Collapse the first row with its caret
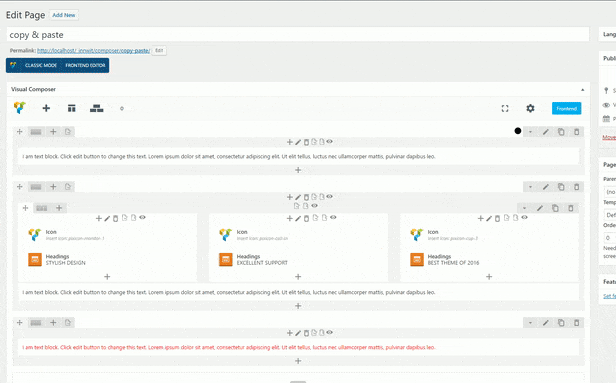616x383 pixels. [530, 132]
